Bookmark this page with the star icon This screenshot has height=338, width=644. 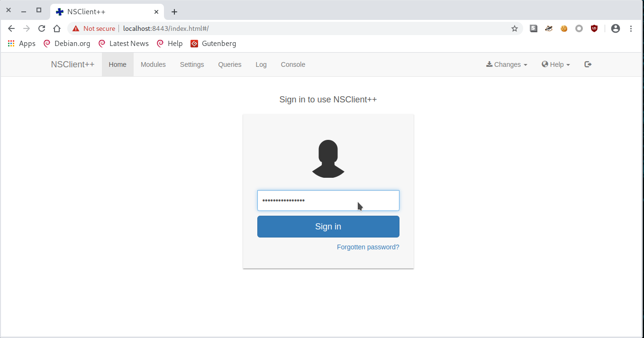point(515,28)
